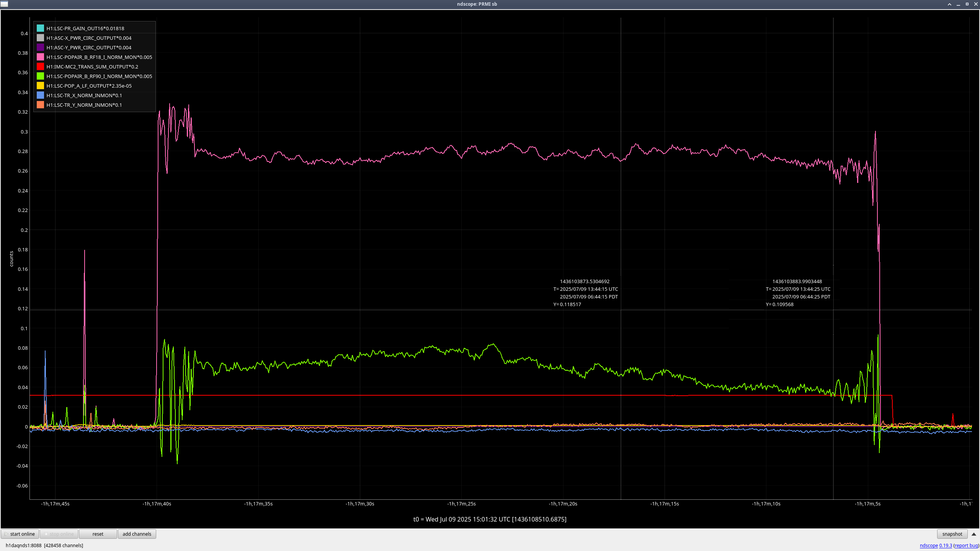Select legend label H1:ASC-X_PWR_CIRC_OUTPUT*0.004

(x=89, y=38)
